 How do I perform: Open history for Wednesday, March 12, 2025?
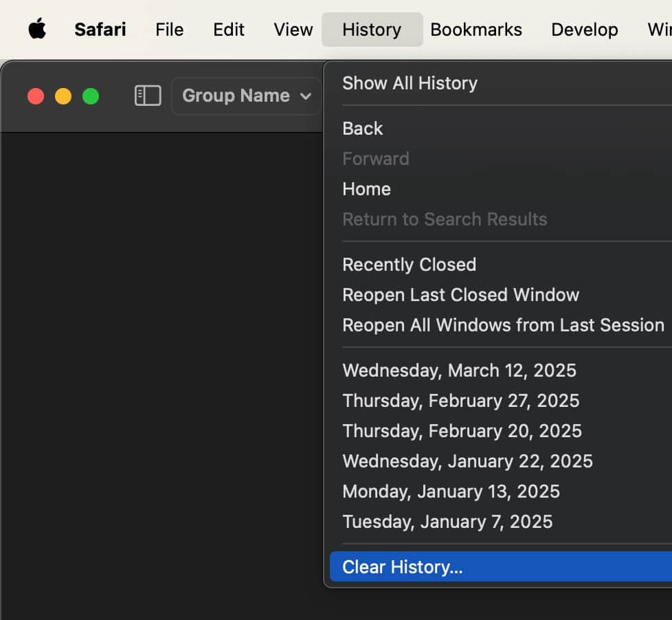tap(459, 370)
